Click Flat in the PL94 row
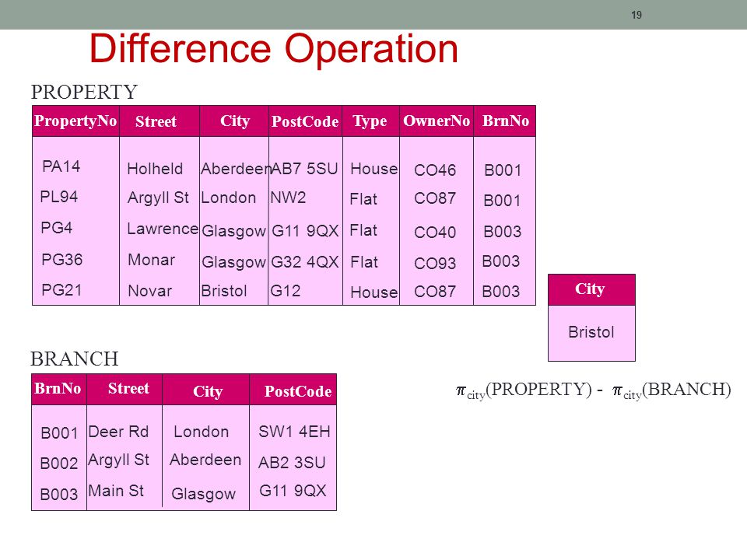Viewport: 747px width, 560px height. [x=363, y=199]
